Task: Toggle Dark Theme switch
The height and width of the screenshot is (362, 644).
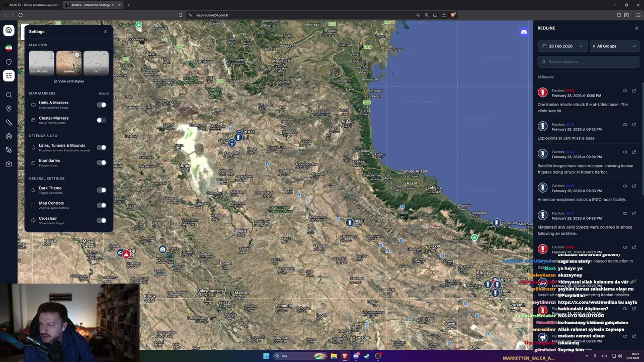Action: (102, 190)
